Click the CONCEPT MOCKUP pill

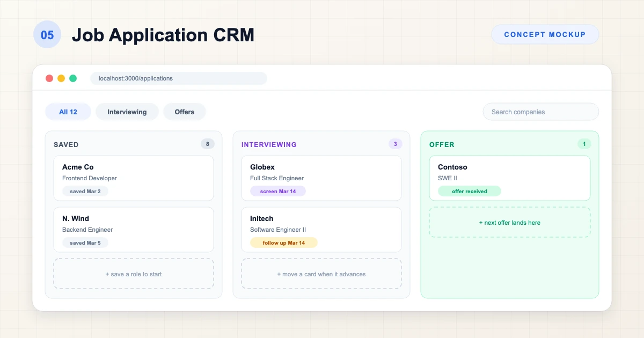(545, 34)
